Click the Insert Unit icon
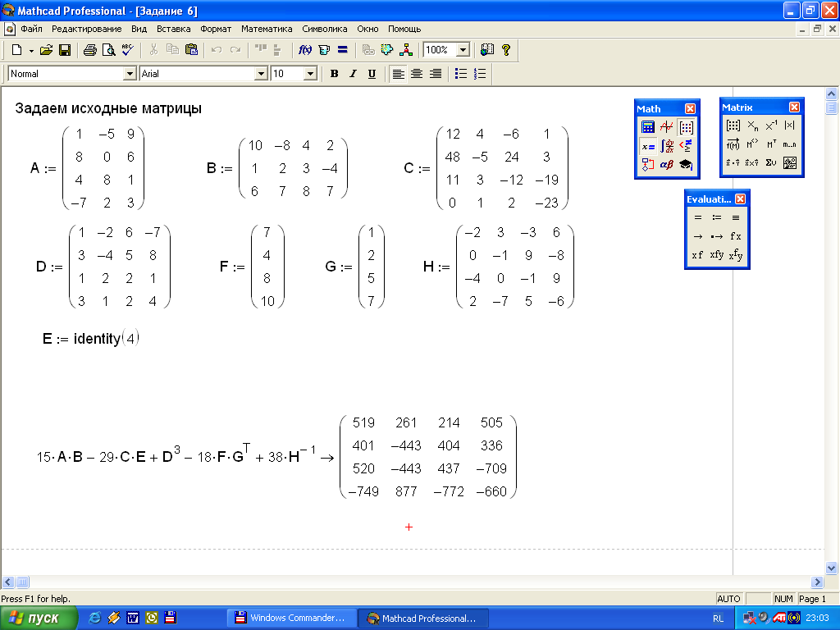Image resolution: width=840 pixels, height=630 pixels. click(x=324, y=50)
